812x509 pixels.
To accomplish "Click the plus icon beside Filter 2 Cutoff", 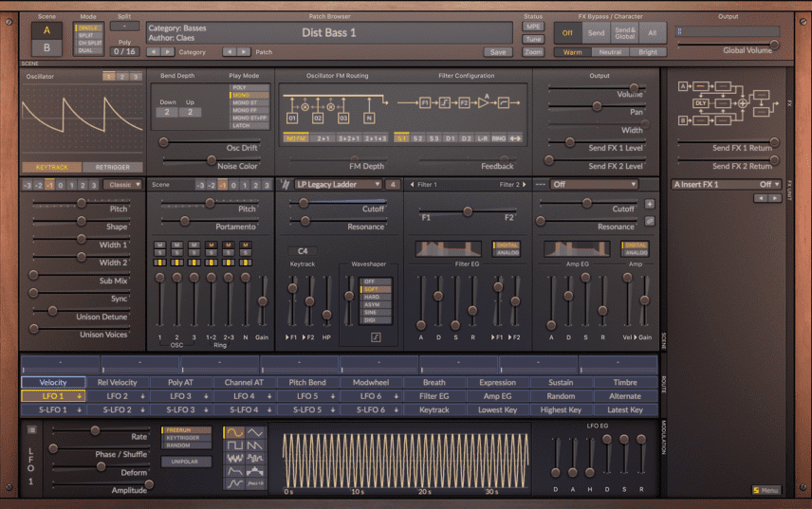I will point(650,205).
